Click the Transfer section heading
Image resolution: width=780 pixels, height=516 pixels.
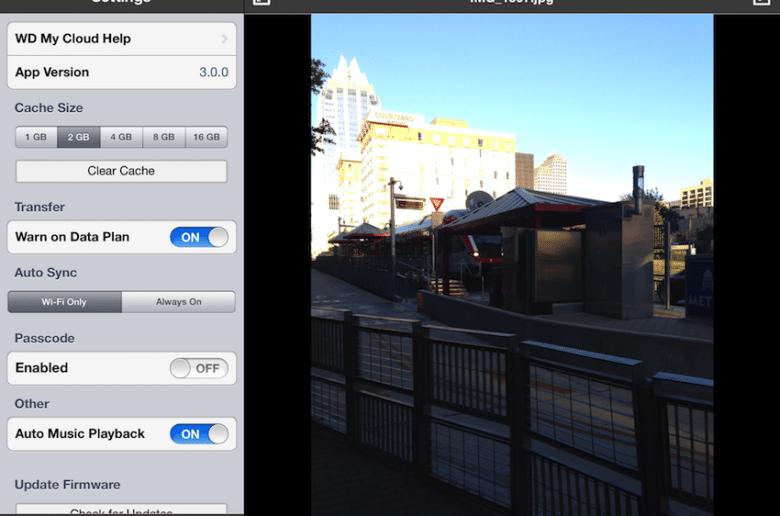(x=40, y=207)
